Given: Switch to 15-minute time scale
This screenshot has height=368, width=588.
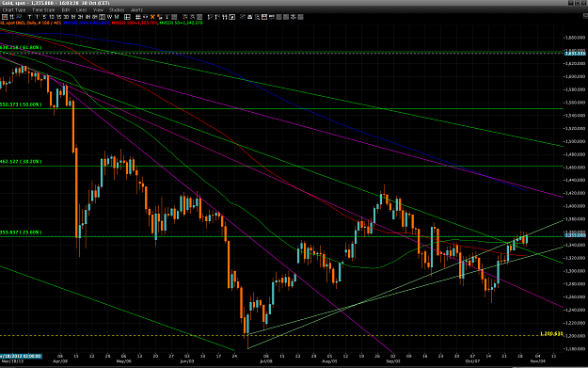Looking at the screenshot, I should tap(59, 17).
